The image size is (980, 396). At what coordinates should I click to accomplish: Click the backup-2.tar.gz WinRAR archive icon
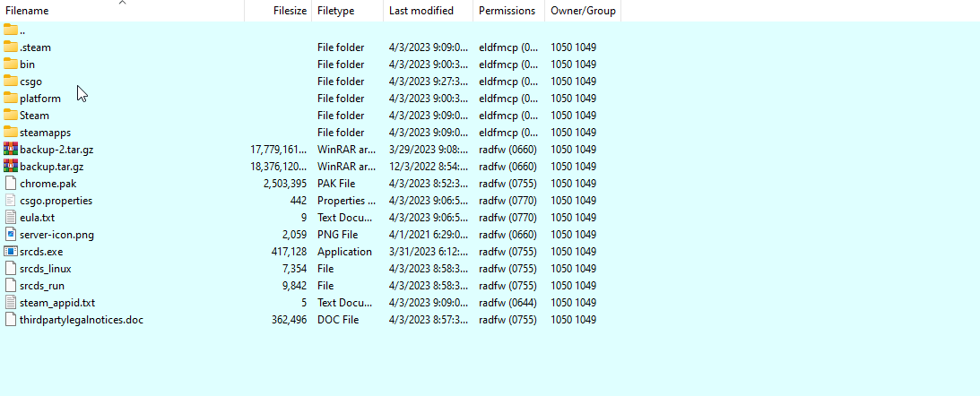click(x=11, y=150)
